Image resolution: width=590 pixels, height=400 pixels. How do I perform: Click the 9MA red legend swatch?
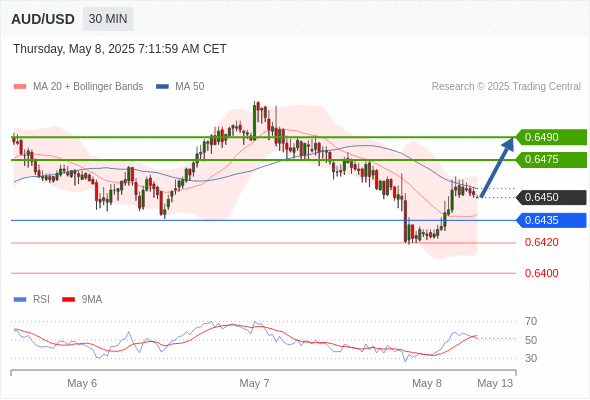tap(68, 300)
